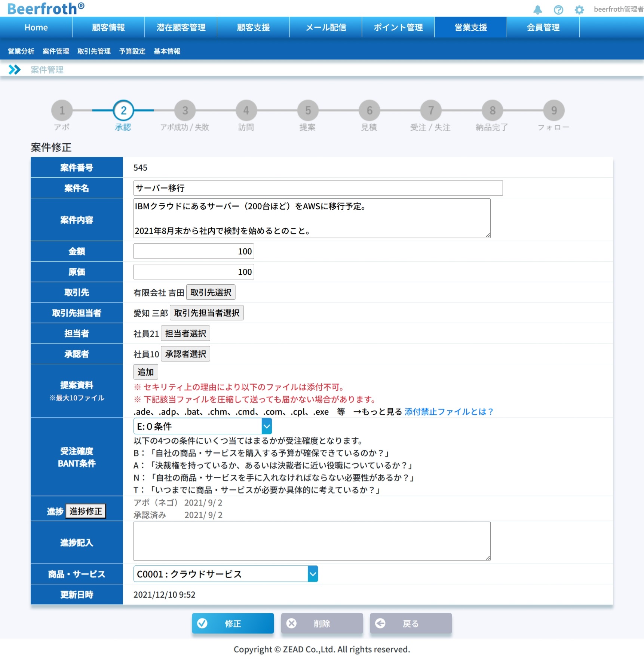
Task: Go to 顧客情報 in navigation bar
Action: click(x=108, y=27)
